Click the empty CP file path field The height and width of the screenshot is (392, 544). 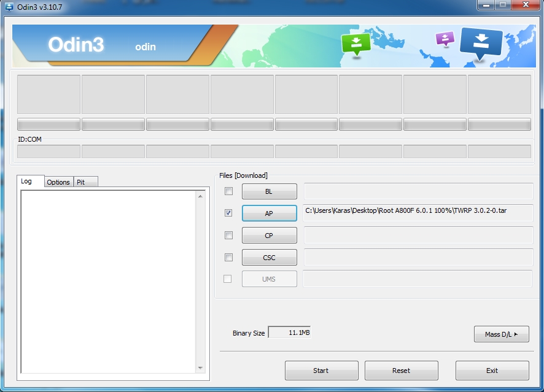418,236
